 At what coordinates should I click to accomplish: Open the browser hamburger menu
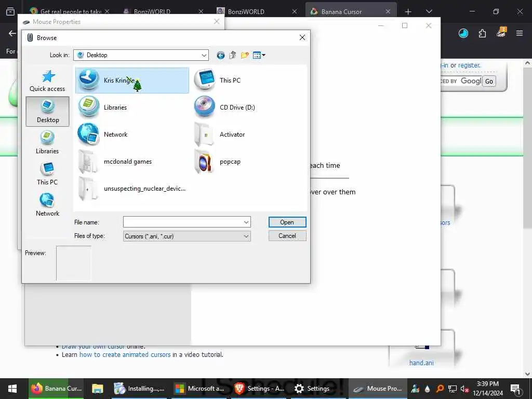pos(520,33)
